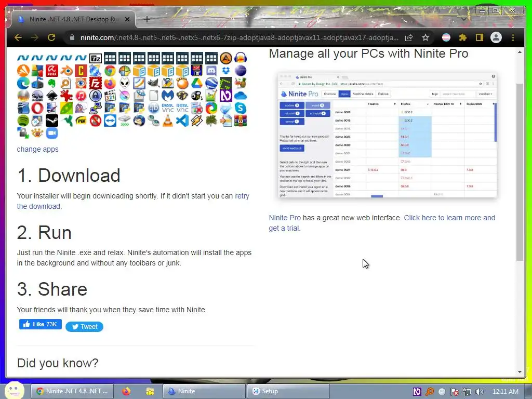Select the Ninite .NET 4.8 browser tab

point(73,19)
